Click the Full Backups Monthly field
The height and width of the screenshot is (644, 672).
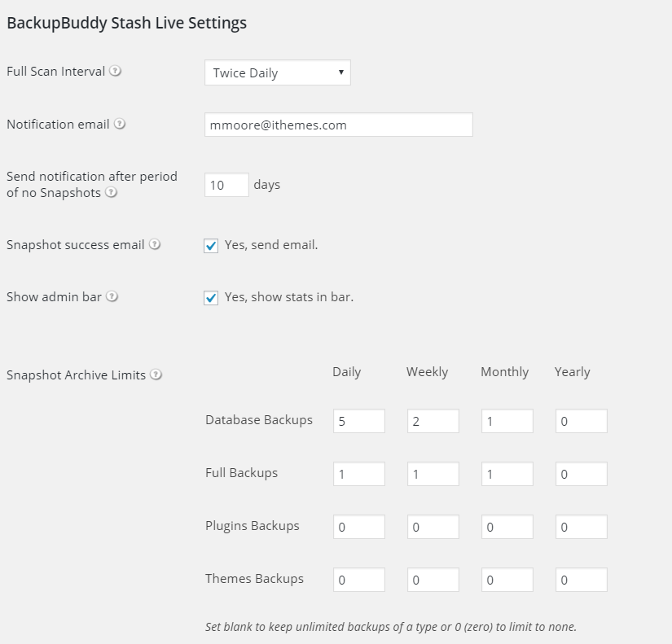tap(507, 474)
